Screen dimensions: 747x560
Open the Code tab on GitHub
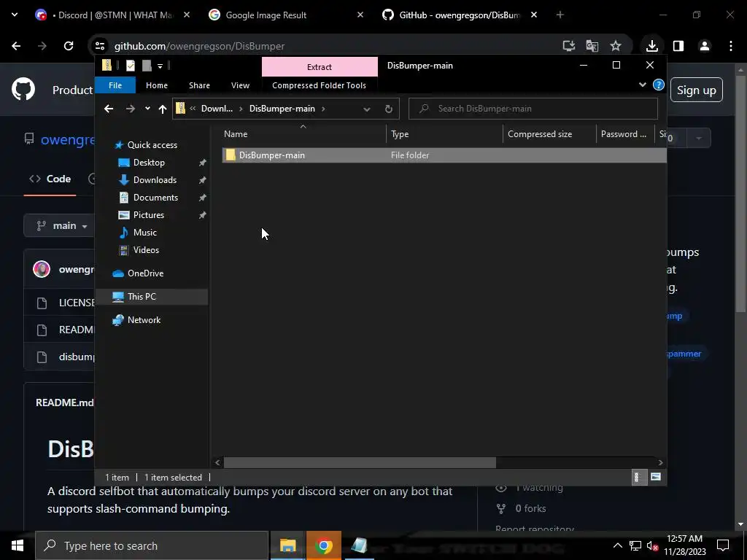pos(50,179)
